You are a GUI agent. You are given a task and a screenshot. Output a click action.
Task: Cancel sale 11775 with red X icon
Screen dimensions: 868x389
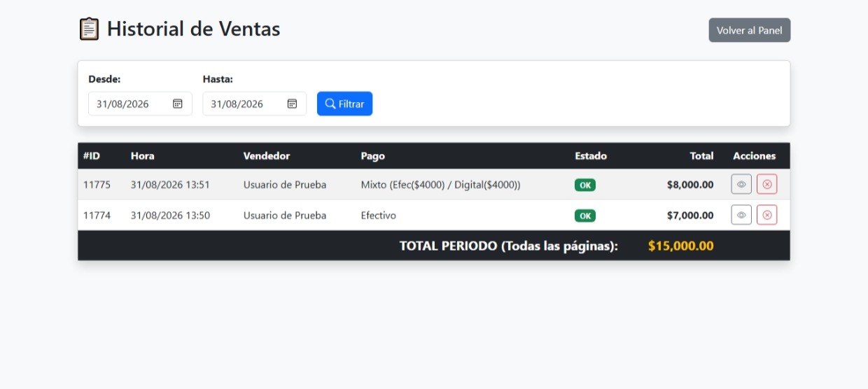coord(766,185)
